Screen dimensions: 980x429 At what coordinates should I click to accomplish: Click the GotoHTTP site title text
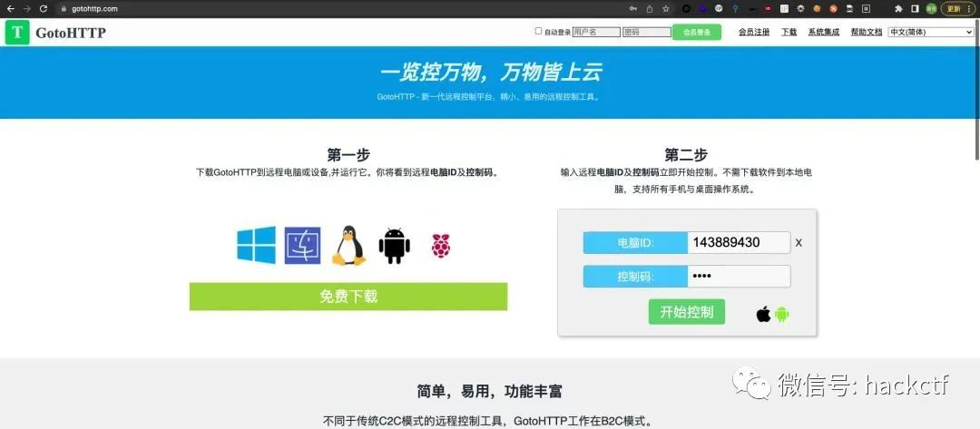tap(71, 33)
